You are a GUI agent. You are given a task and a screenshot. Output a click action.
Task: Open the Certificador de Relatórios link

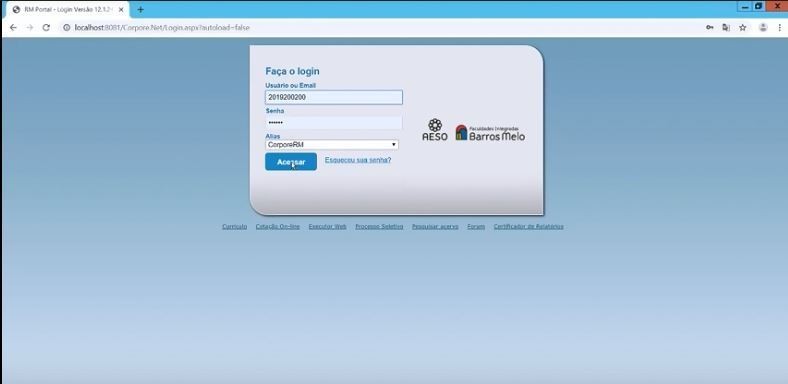[528, 227]
